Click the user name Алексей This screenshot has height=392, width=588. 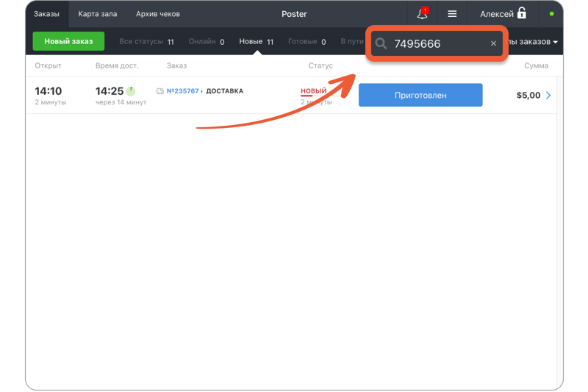coord(497,14)
